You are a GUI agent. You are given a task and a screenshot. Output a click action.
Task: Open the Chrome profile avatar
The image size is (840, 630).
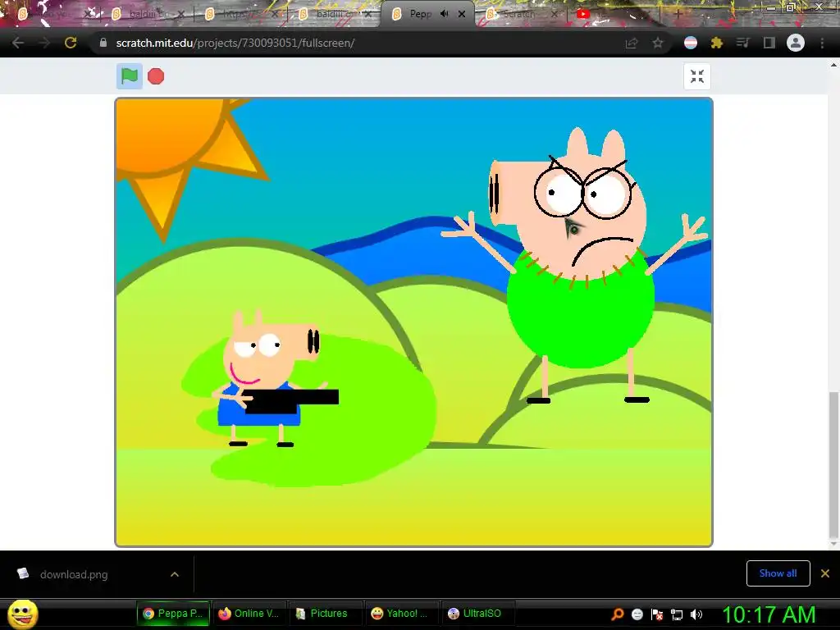796,43
